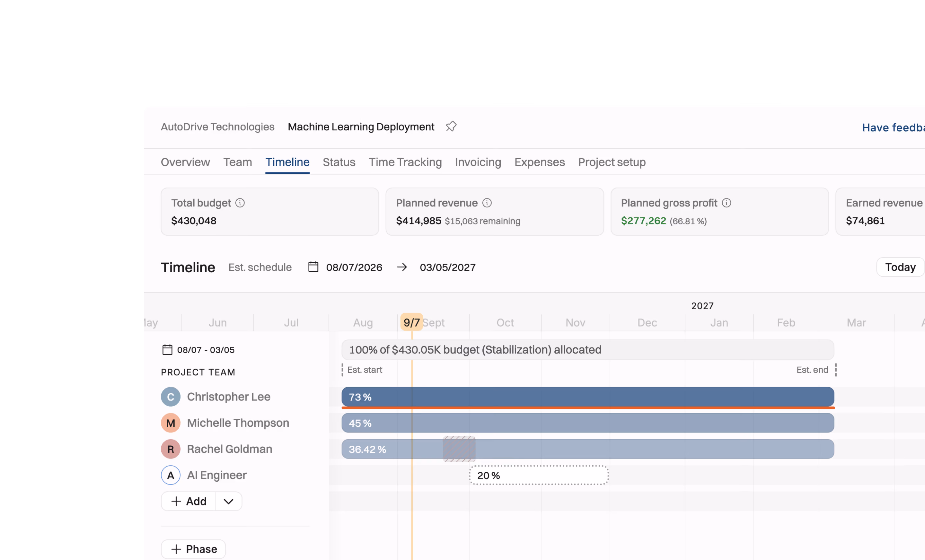925x560 pixels.
Task: Click hatched time-off block in Rachel's bar
Action: [459, 449]
